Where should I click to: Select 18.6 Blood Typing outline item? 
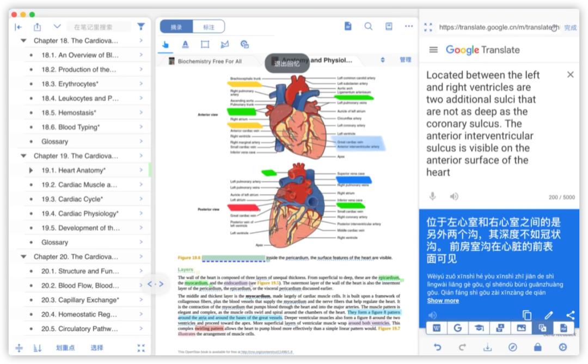(70, 127)
